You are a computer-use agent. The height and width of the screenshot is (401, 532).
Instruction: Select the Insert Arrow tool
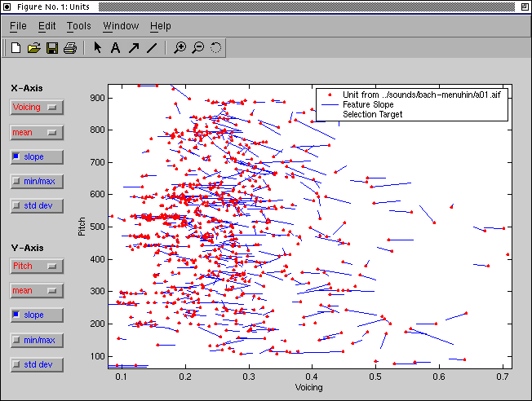click(134, 48)
